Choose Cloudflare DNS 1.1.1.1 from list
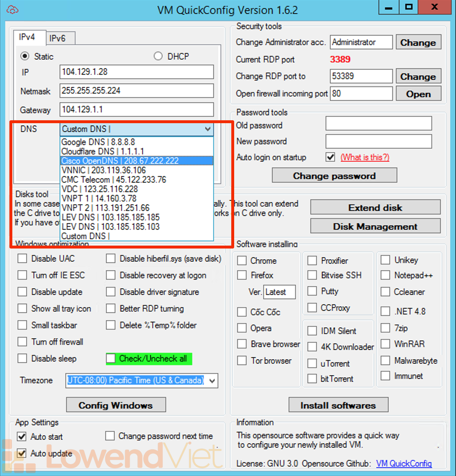Screen dimensions: 456x476 click(x=103, y=151)
